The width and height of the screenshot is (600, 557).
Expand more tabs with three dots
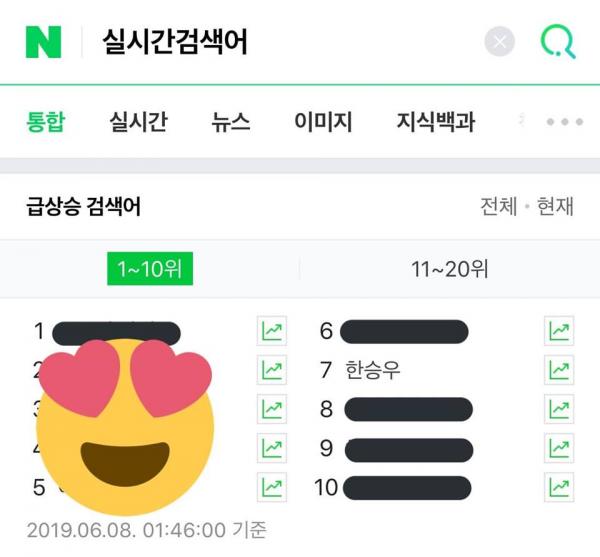(565, 122)
